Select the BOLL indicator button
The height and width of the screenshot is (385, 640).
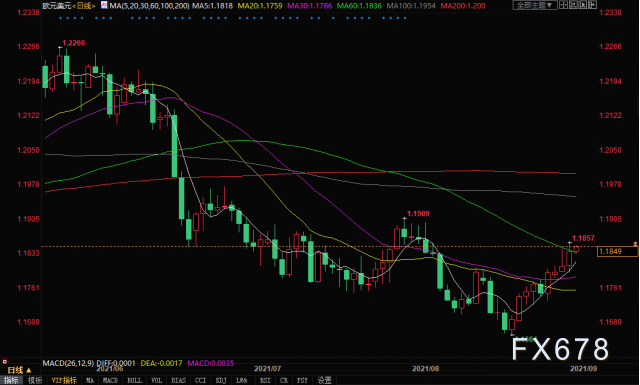[x=134, y=381]
